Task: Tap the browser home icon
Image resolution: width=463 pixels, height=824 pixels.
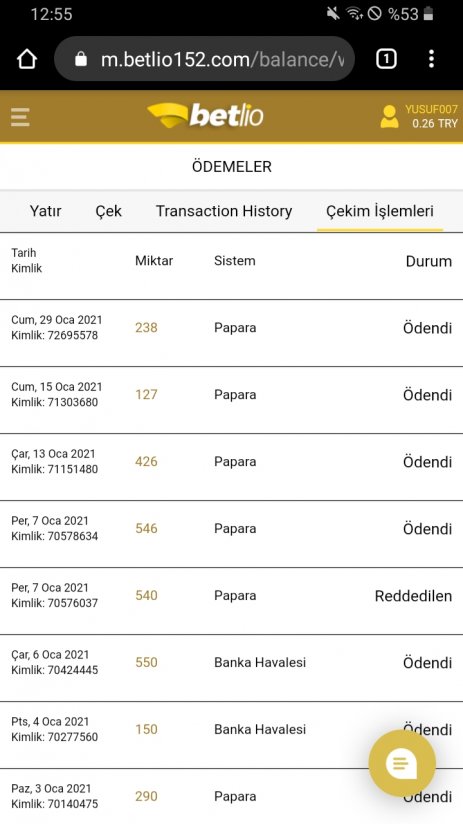Action: (x=27, y=59)
